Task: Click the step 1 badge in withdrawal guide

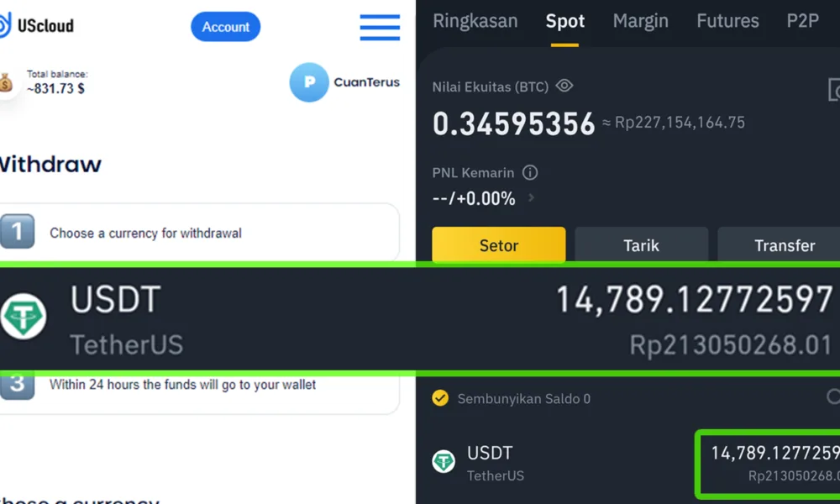Action: [18, 232]
